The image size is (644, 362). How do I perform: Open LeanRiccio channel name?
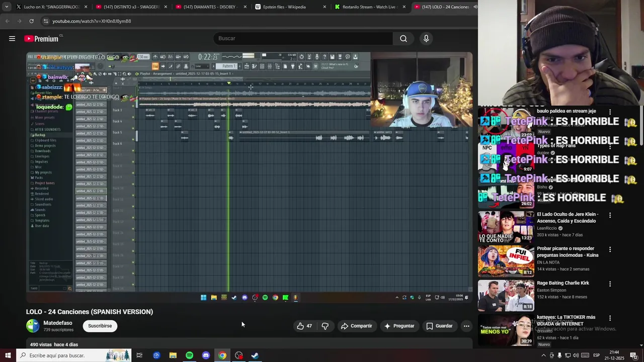pyautogui.click(x=547, y=228)
